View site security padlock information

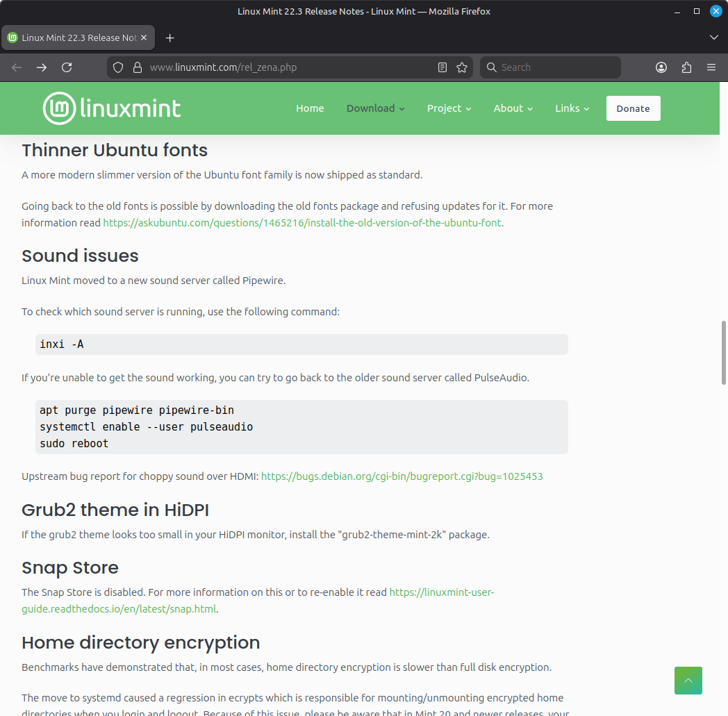pos(138,67)
